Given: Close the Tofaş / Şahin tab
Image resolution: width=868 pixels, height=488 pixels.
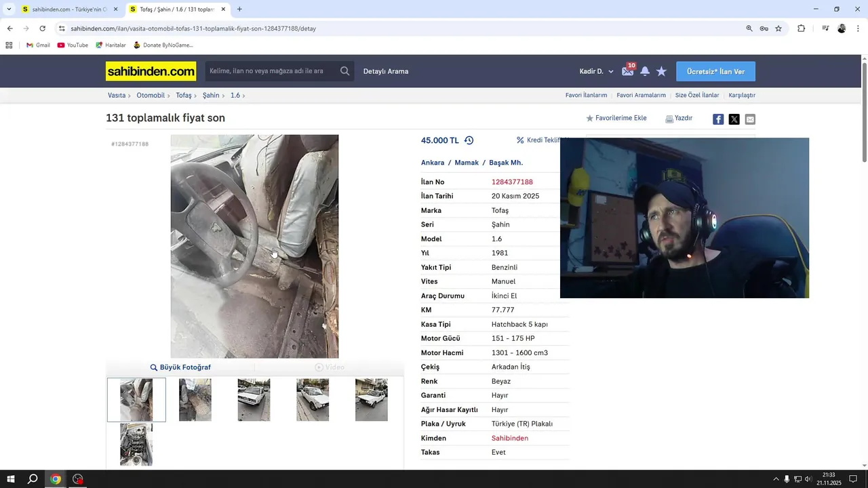Looking at the screenshot, I should [224, 9].
